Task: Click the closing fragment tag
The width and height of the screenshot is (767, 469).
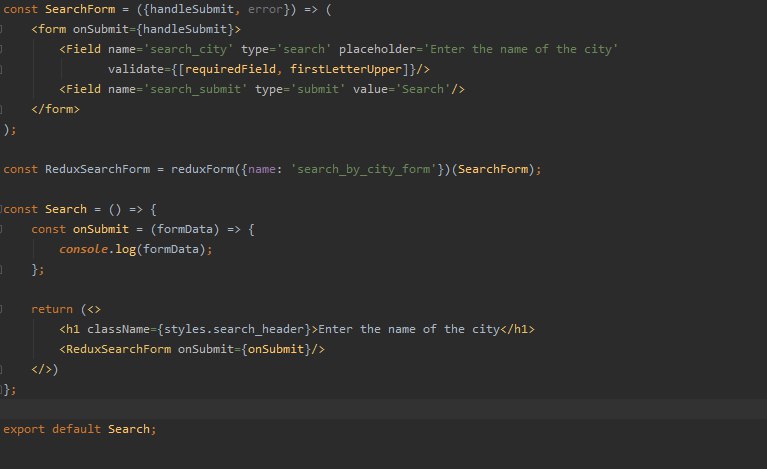Action: tap(42, 369)
